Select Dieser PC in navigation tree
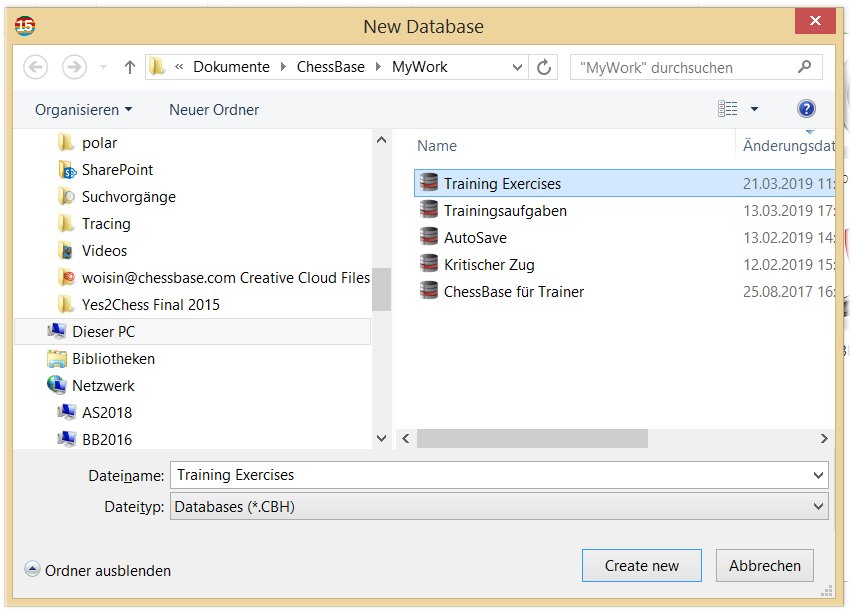This screenshot has height=612, width=852. point(103,331)
